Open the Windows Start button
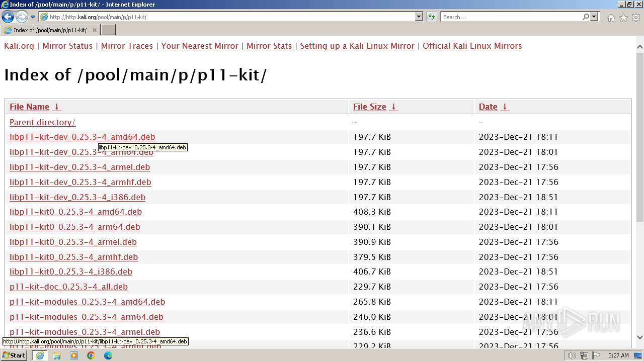 [x=14, y=355]
